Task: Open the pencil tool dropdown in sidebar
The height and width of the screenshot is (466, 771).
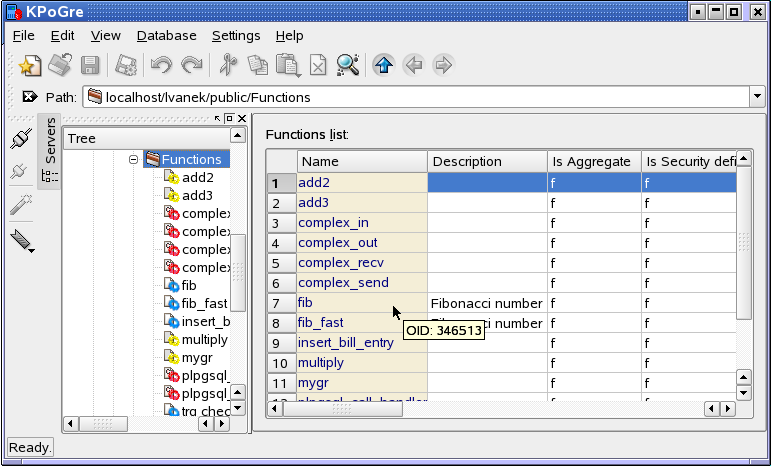Action: [x=22, y=240]
